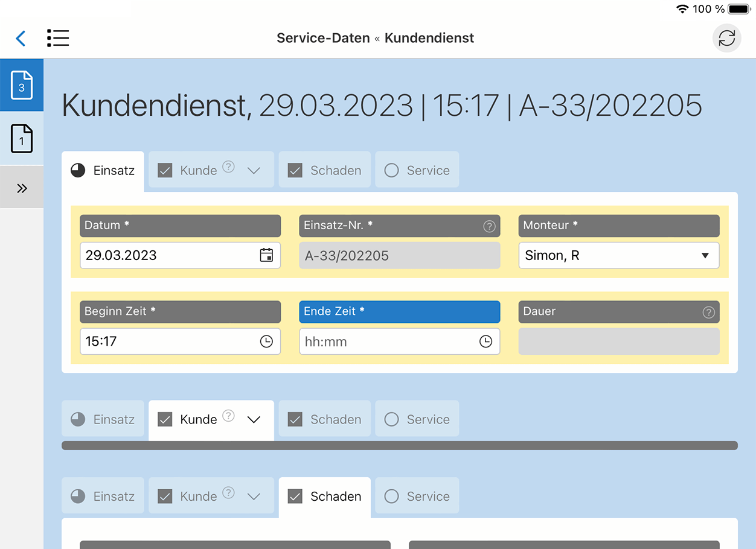Click the Service-Daten « Kundendienst title
The image size is (756, 549).
tap(376, 38)
